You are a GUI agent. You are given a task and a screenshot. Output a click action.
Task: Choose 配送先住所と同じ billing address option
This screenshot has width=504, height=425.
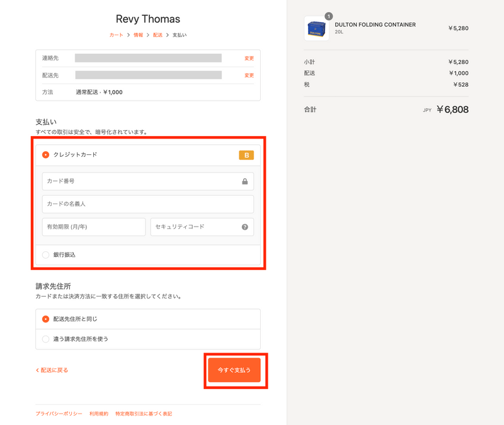click(45, 319)
